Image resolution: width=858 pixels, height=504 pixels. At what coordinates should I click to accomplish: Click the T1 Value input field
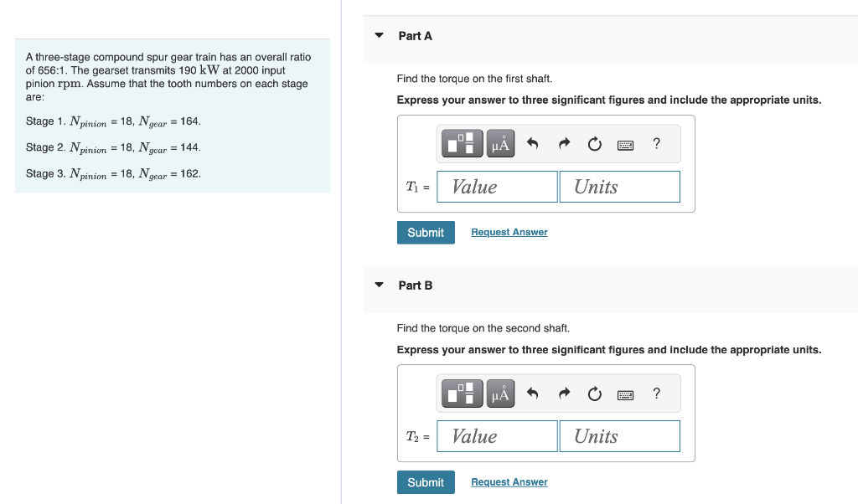point(496,186)
